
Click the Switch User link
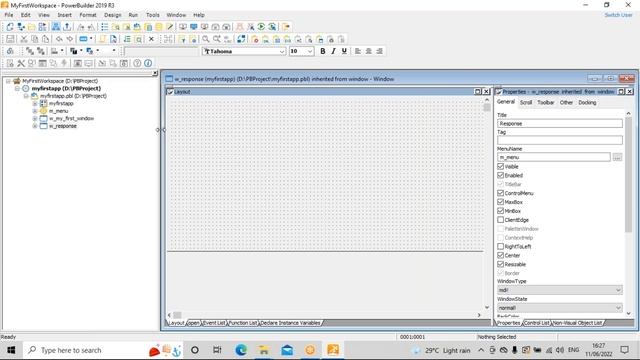[x=618, y=15]
